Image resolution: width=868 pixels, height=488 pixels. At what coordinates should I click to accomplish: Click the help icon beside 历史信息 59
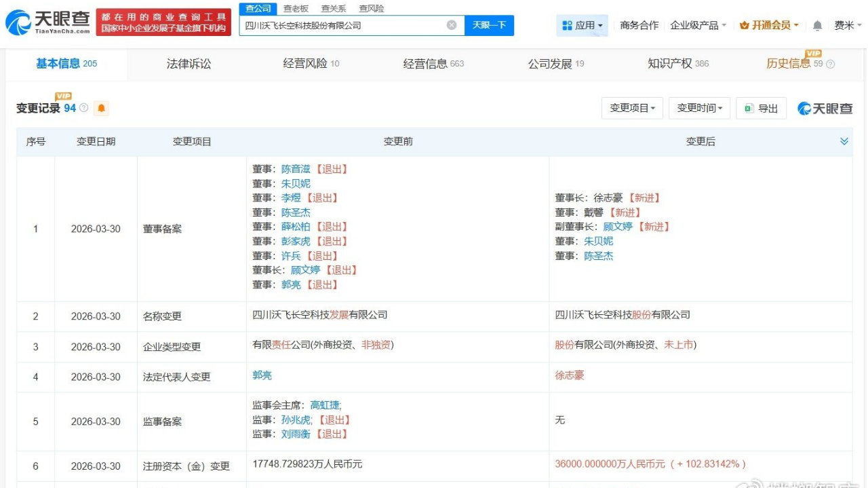coord(830,64)
